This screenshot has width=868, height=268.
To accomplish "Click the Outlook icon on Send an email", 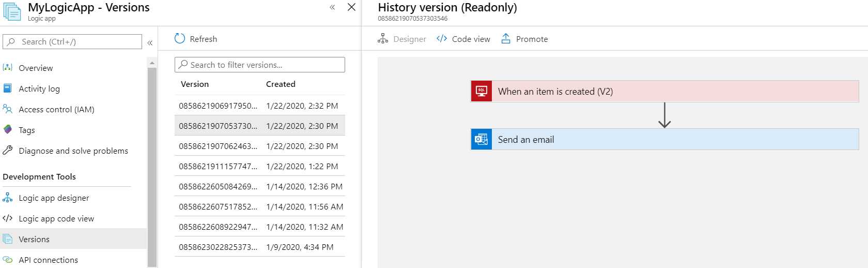I will [482, 139].
